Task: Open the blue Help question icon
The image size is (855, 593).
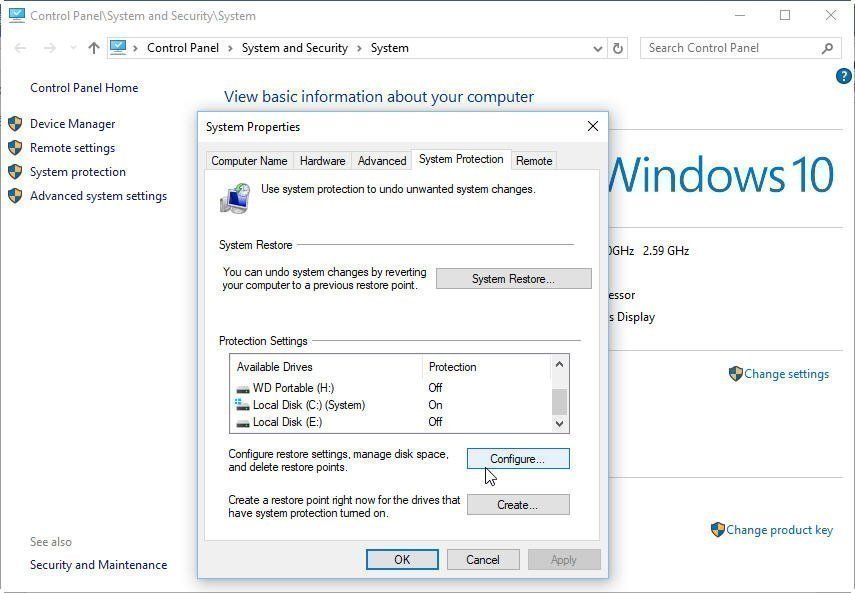Action: tap(844, 76)
